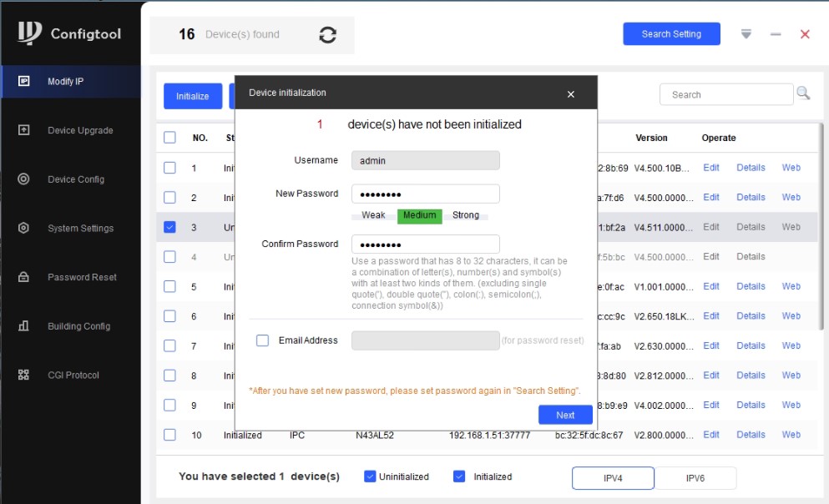Open Search Setting
Image resolution: width=829 pixels, height=504 pixels.
tap(671, 34)
